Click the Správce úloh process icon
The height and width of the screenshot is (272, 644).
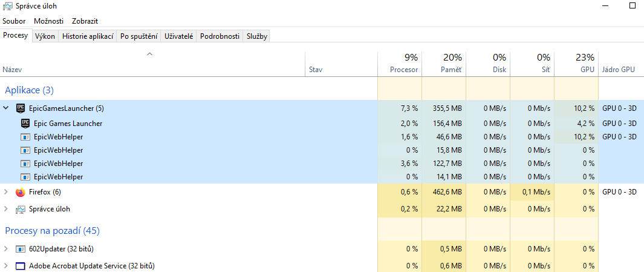pos(21,210)
